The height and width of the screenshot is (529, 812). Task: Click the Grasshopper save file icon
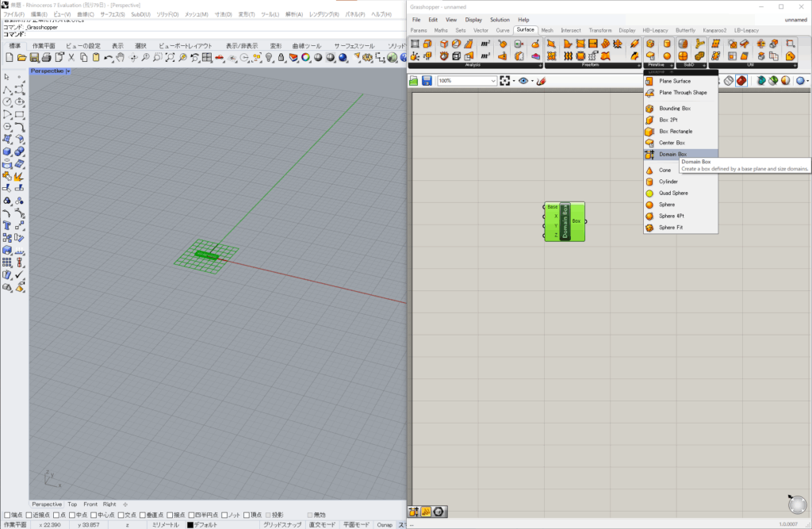(427, 81)
